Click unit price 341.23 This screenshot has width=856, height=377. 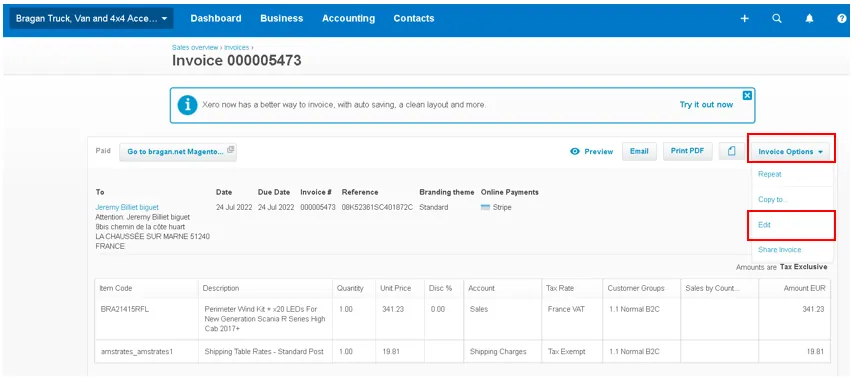(393, 309)
